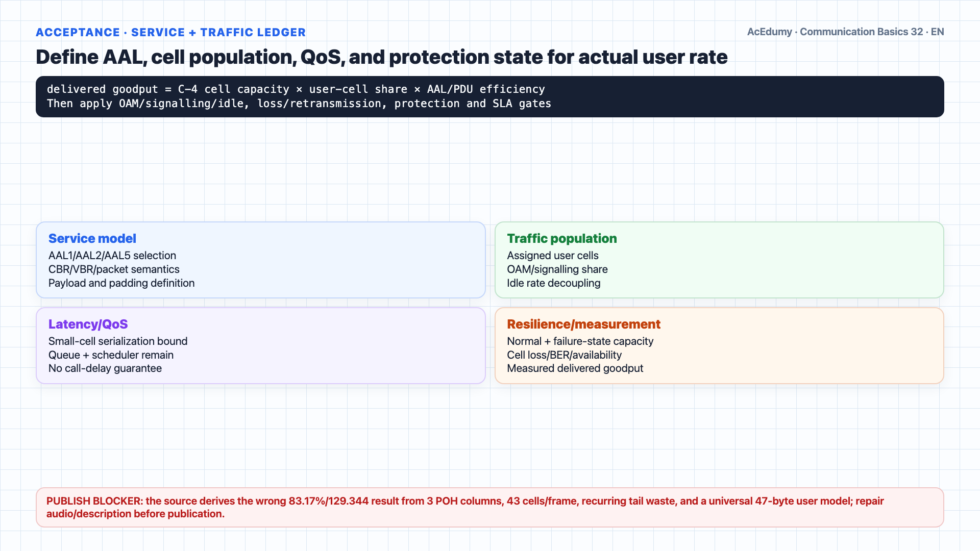
Task: Click 'Idle rate decoupling' line
Action: click(x=554, y=283)
